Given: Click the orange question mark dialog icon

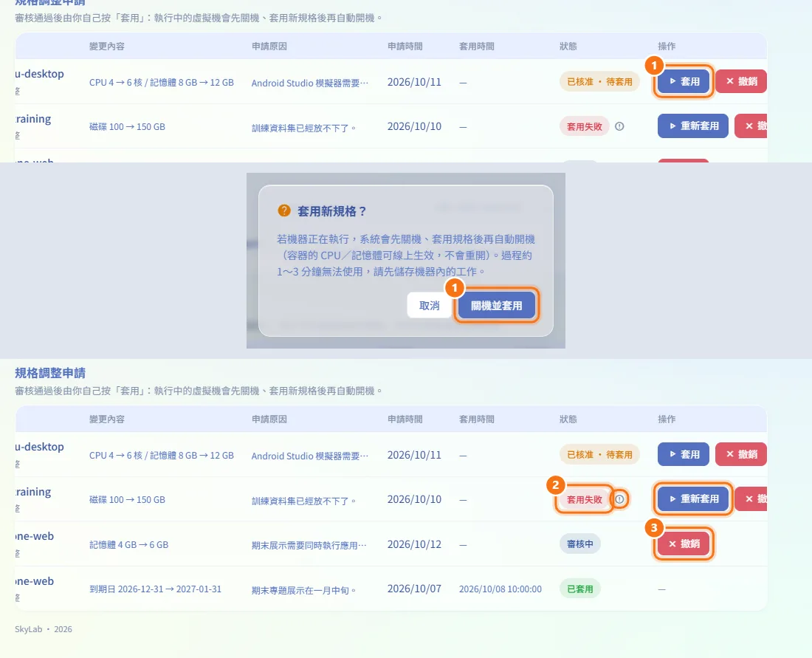Looking at the screenshot, I should click(x=284, y=210).
